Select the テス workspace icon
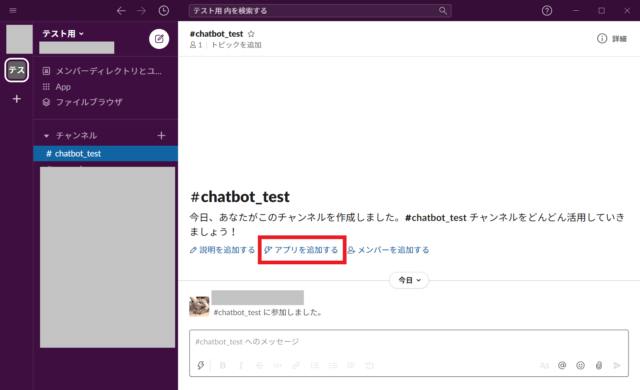The height and width of the screenshot is (390, 640). point(17,70)
